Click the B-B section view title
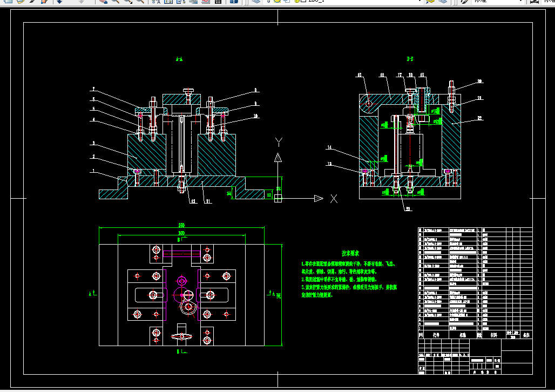The image size is (555, 392). [410, 59]
